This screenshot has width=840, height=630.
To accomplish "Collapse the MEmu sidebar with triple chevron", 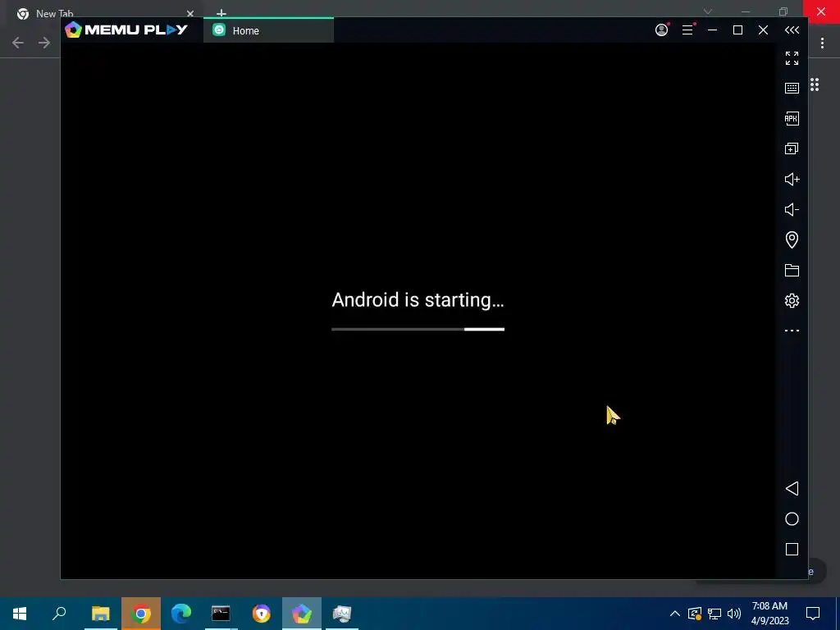I will coord(792,30).
